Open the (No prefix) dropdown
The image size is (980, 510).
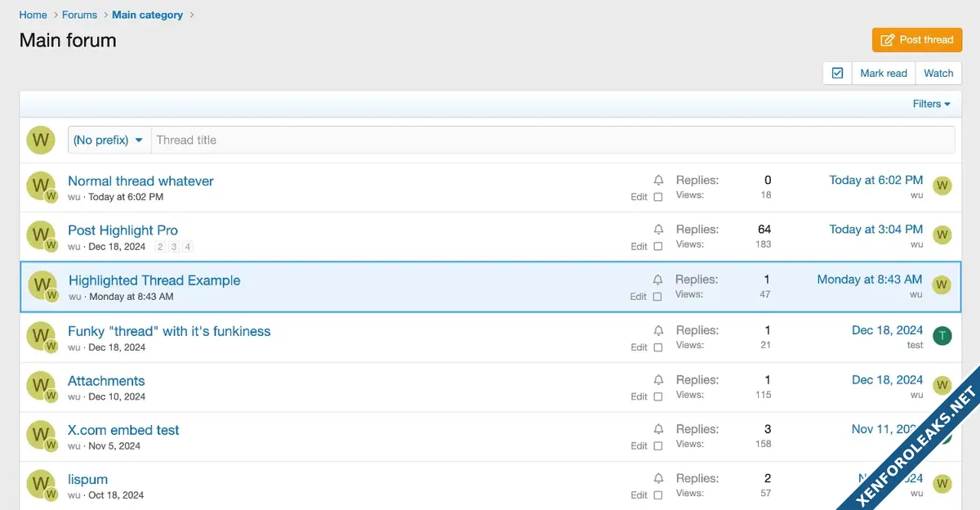(108, 140)
